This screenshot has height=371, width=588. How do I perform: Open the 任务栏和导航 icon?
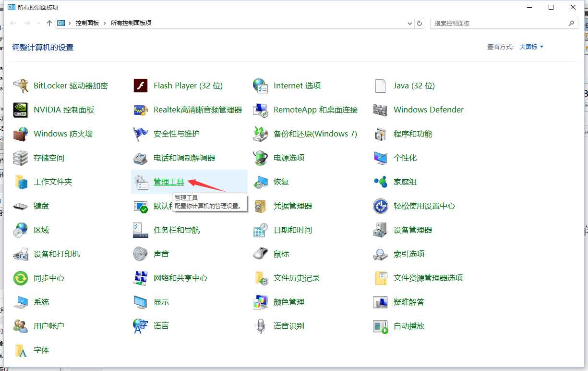pyautogui.click(x=140, y=230)
